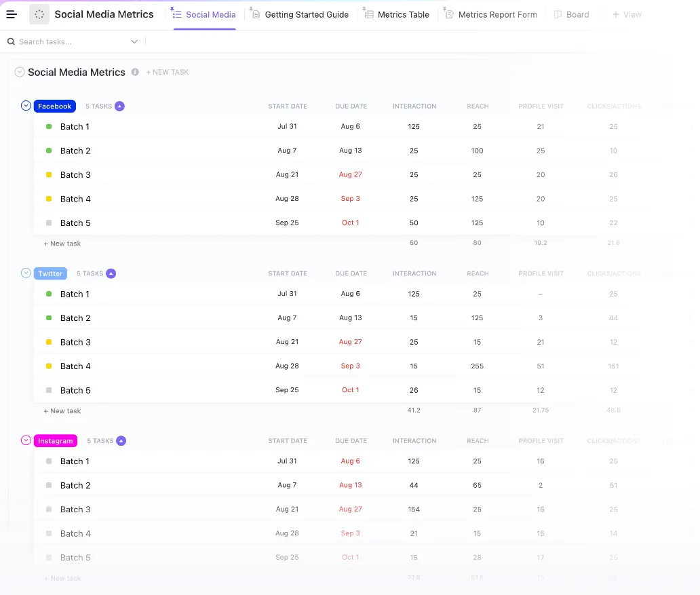
Task: Click Oct 1 due date of Twitter Batch 5
Action: 351,390
